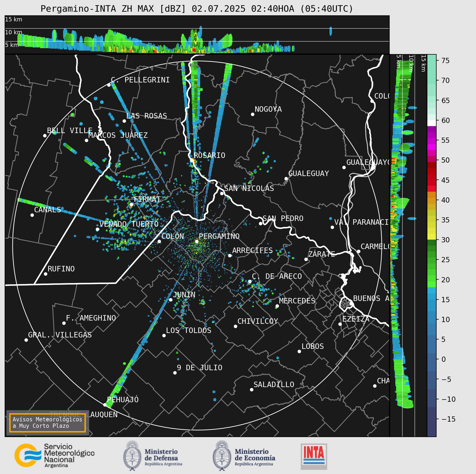Click the 10 km label in top profile
The width and height of the screenshot is (476, 474).
click(14, 32)
